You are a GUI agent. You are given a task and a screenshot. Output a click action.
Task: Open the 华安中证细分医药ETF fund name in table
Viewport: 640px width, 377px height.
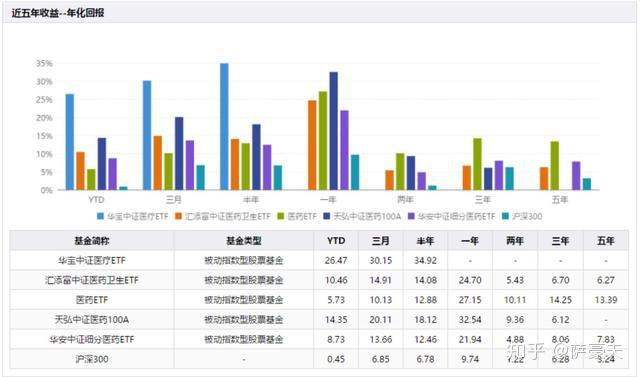click(92, 339)
